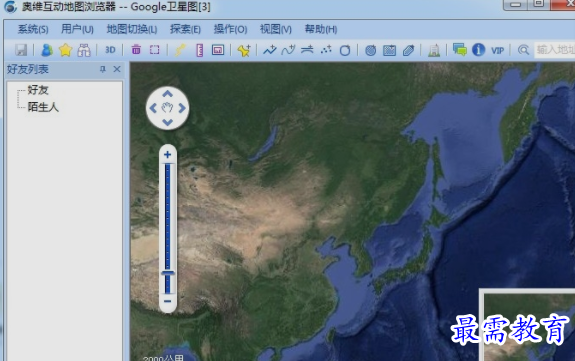Open the 探索(E) menu
575x361 pixels.
185,29
